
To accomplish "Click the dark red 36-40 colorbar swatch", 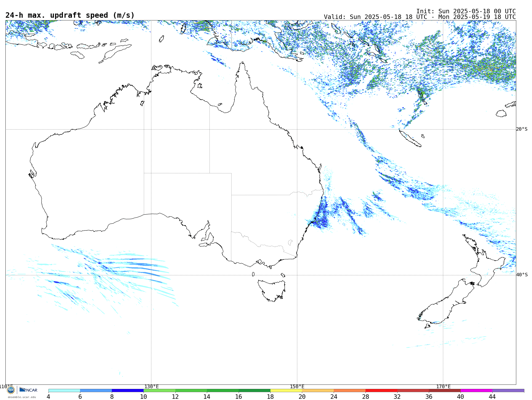I will [x=445, y=391].
